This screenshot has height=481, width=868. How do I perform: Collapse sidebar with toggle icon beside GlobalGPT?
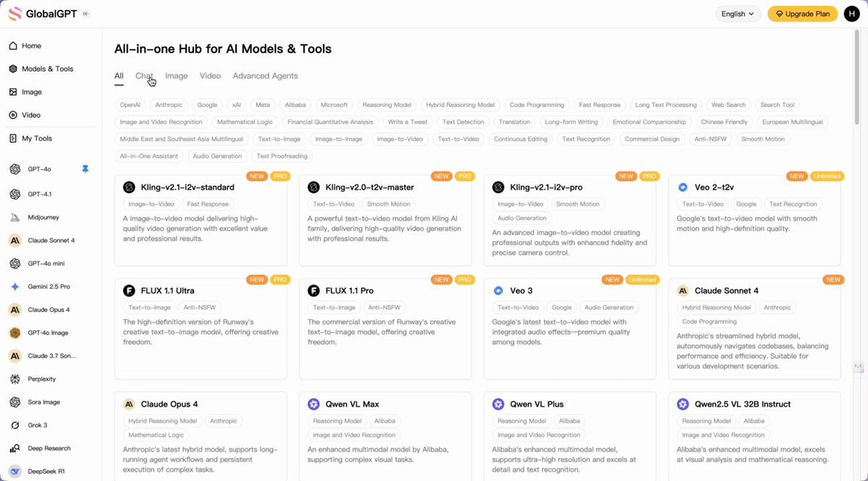86,14
